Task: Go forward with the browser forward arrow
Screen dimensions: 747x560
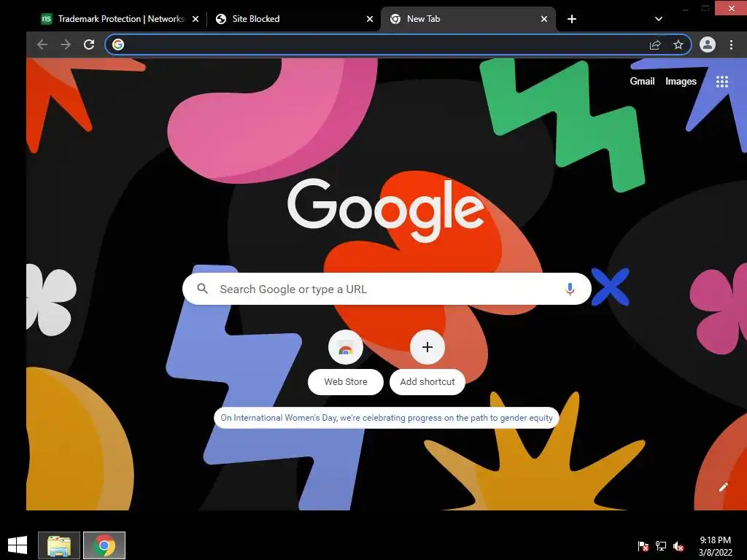Action: click(65, 44)
